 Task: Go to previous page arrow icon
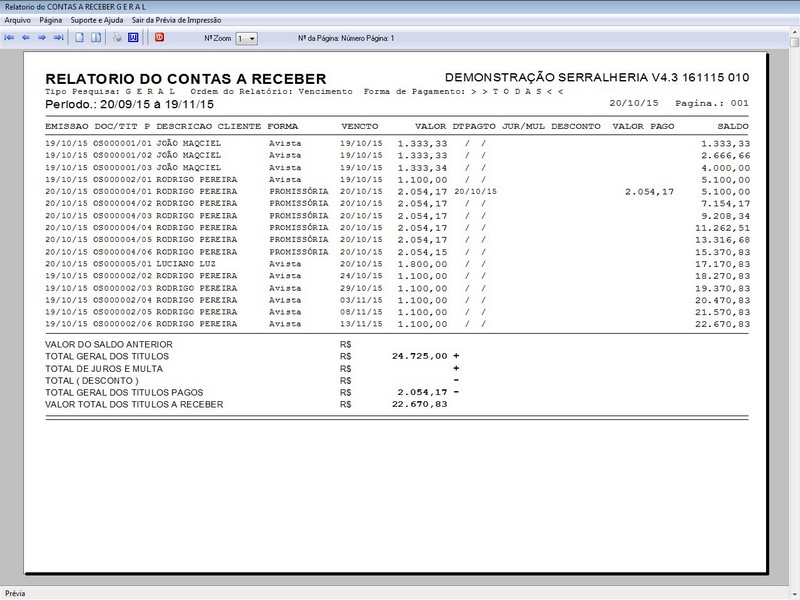[26, 38]
